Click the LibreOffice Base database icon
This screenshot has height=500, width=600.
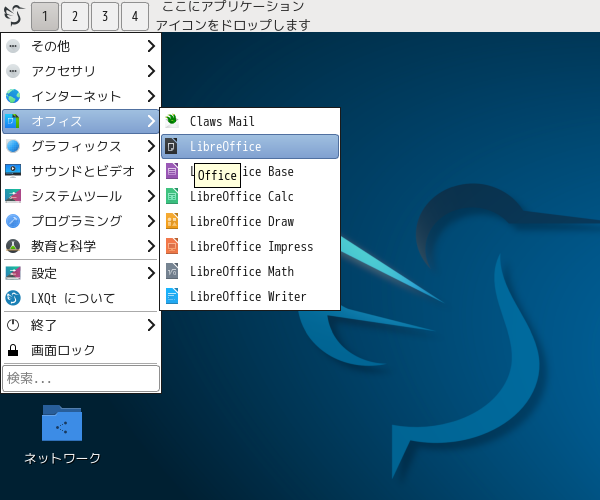172,171
